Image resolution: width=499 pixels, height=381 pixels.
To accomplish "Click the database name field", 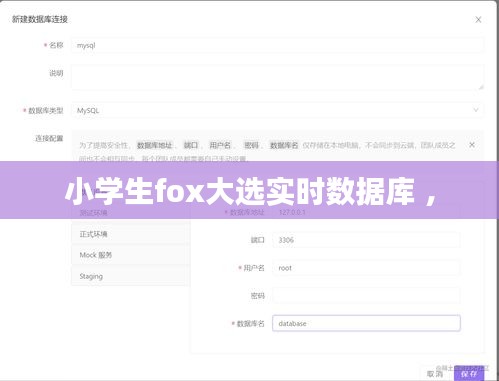I will click(x=366, y=323).
